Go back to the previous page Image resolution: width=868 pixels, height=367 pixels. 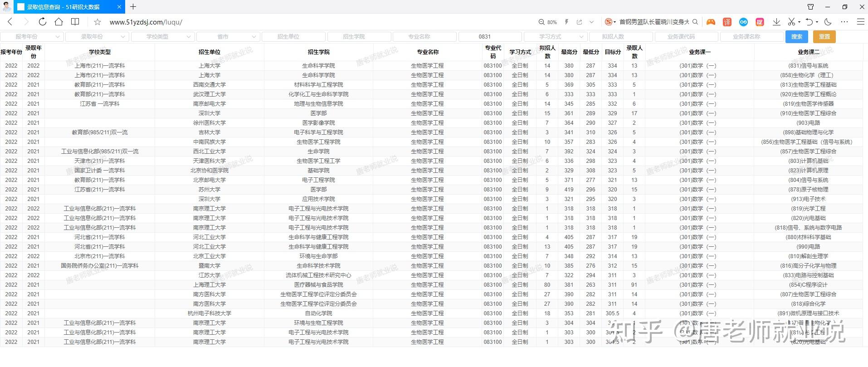tap(10, 22)
